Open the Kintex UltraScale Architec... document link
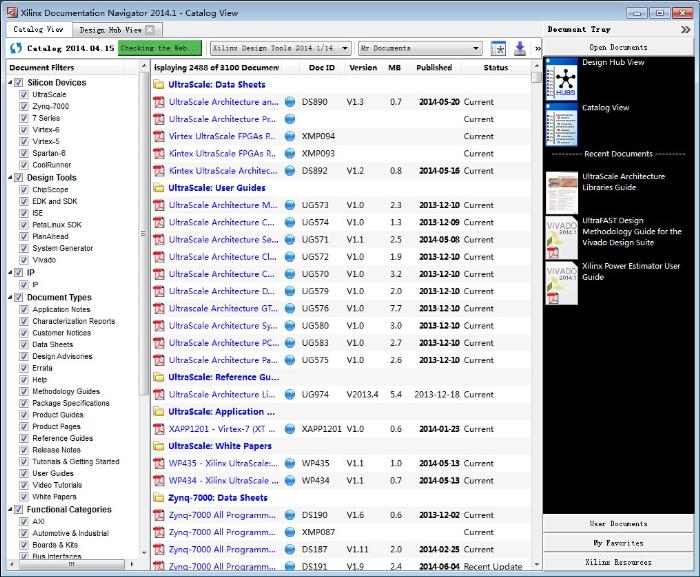Viewport: 700px width, 577px height. (223, 171)
